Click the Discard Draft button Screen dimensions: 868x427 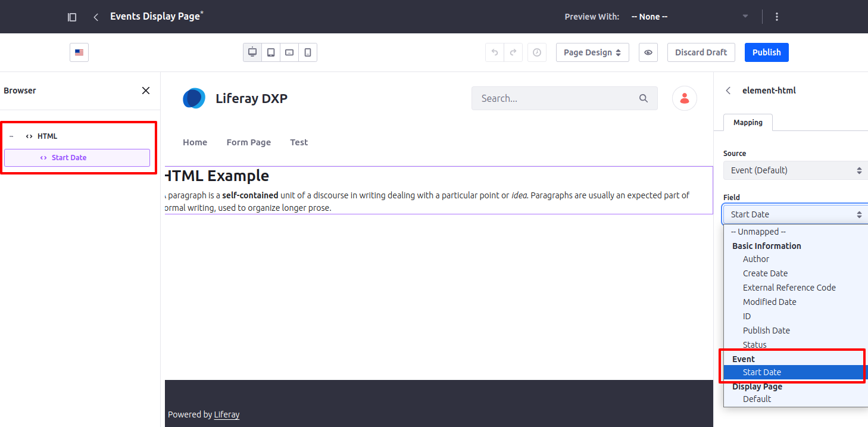[701, 52]
